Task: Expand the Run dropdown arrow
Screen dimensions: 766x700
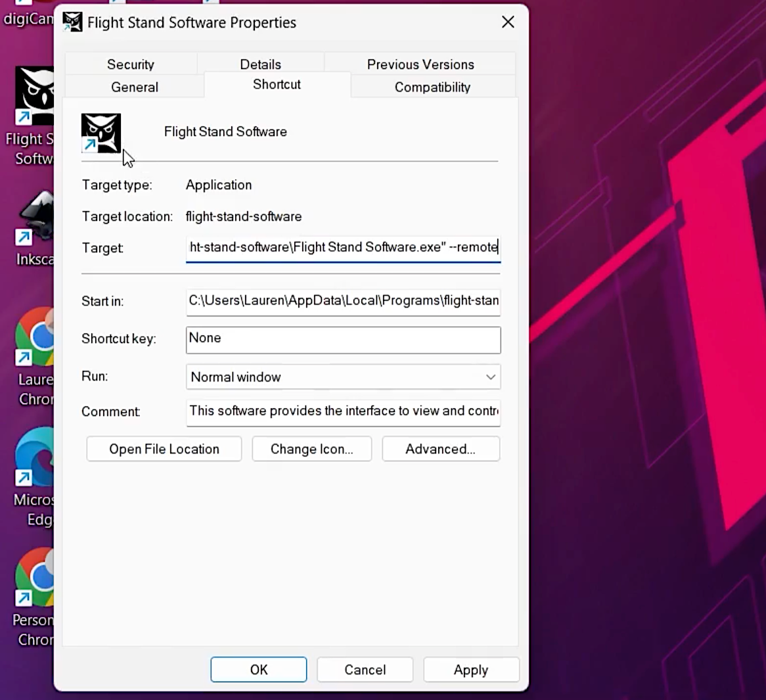Action: [x=490, y=377]
